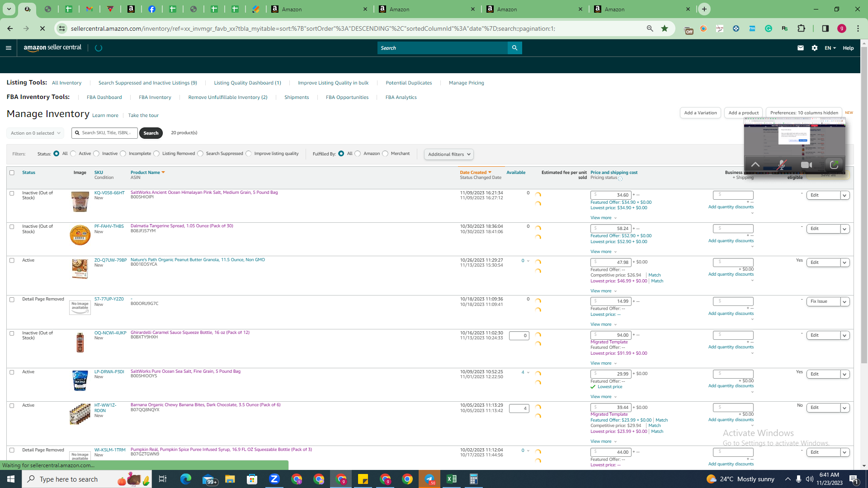Open Zoom from the taskbar
868x488 pixels.
click(x=274, y=479)
